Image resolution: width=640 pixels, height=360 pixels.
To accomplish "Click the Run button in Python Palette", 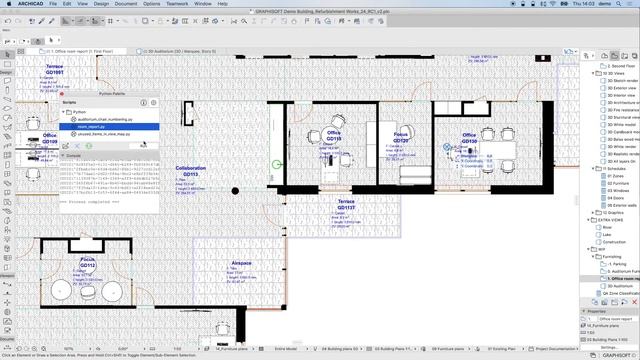I will (x=143, y=146).
